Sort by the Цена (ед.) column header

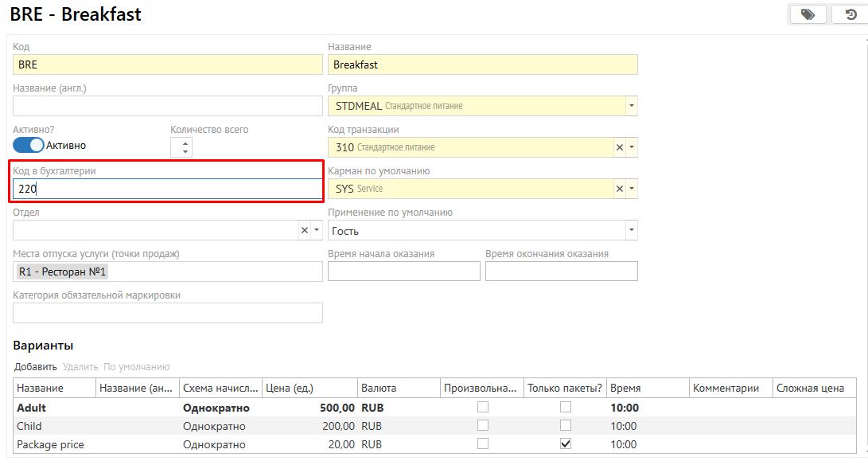[x=310, y=389]
